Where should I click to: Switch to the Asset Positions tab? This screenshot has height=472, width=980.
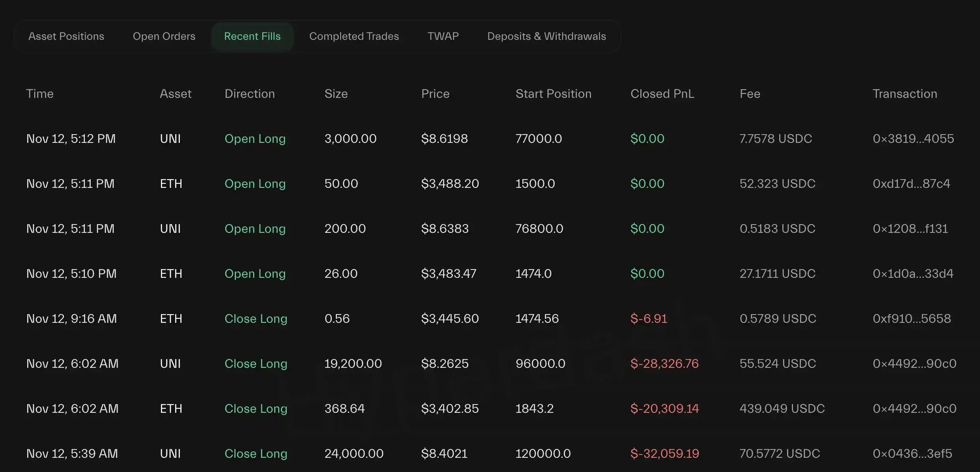66,36
